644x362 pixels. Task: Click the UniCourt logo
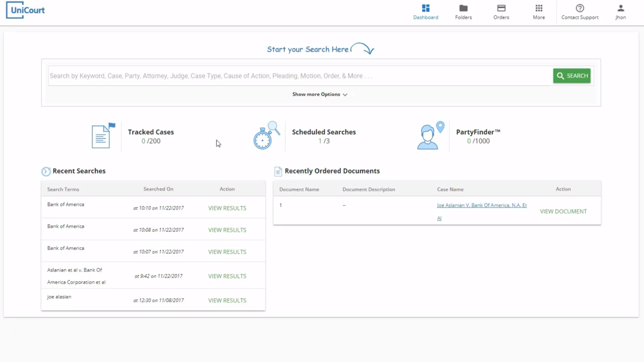[x=25, y=10]
